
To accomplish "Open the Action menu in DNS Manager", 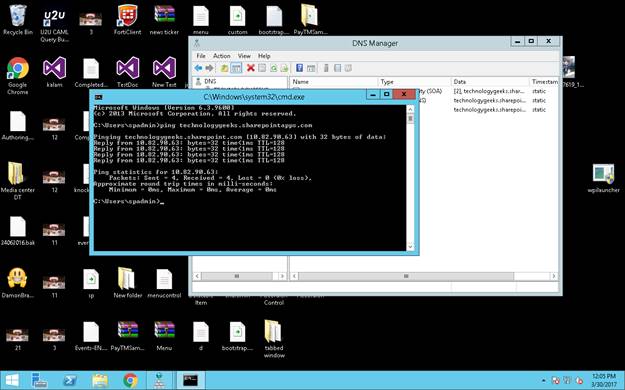I will click(222, 56).
